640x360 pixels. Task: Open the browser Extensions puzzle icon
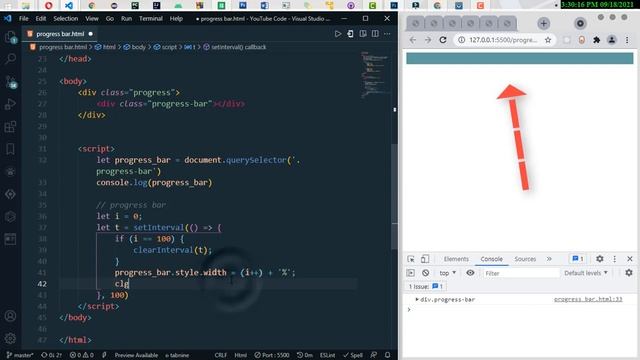(596, 40)
